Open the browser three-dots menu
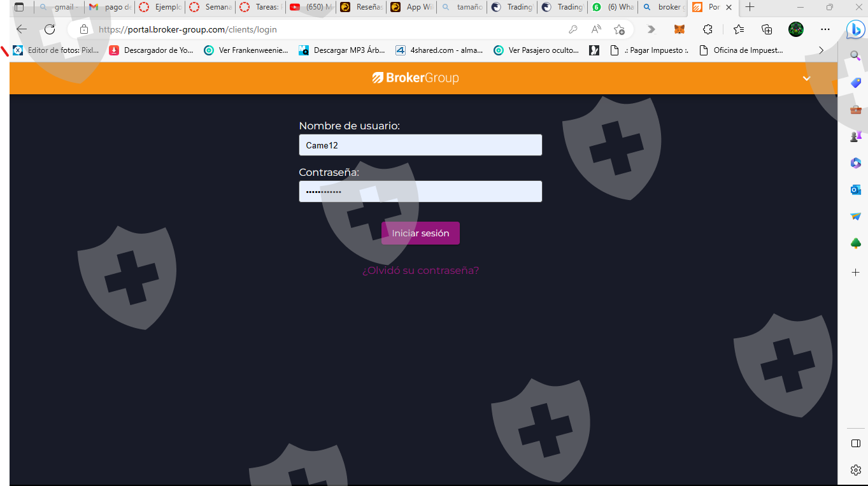The width and height of the screenshot is (868, 486). pos(825,29)
